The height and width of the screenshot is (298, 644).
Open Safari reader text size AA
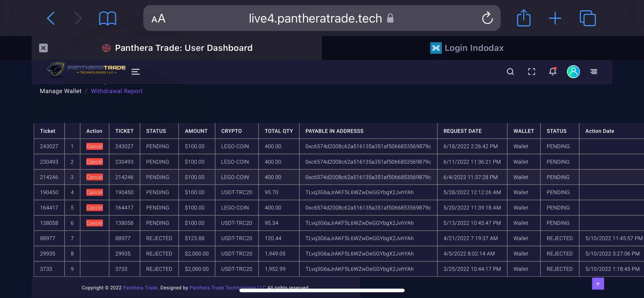158,19
